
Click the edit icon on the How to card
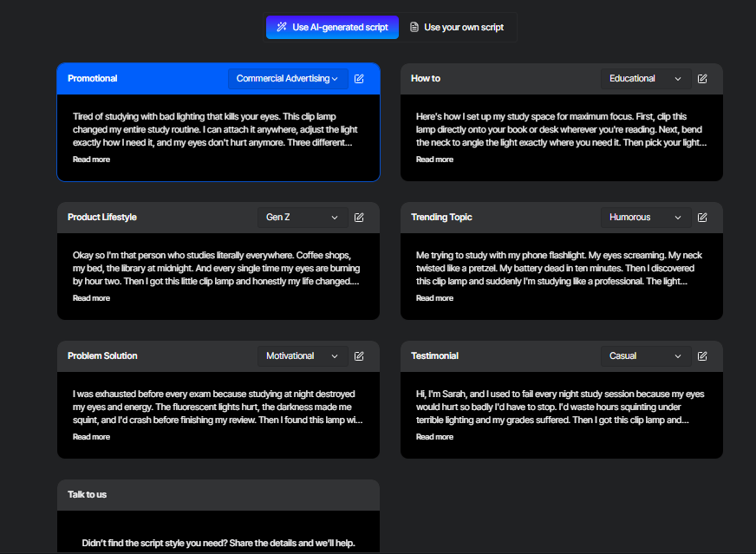point(702,79)
